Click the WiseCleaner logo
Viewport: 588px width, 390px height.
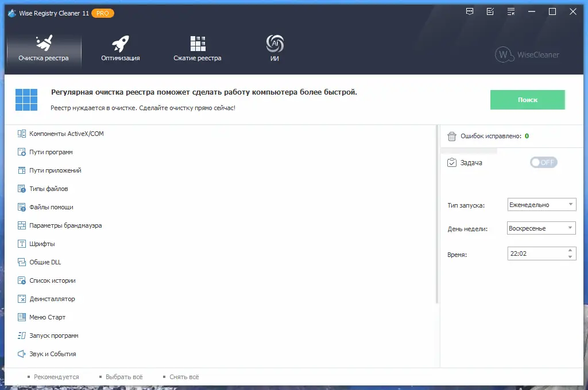click(x=527, y=54)
